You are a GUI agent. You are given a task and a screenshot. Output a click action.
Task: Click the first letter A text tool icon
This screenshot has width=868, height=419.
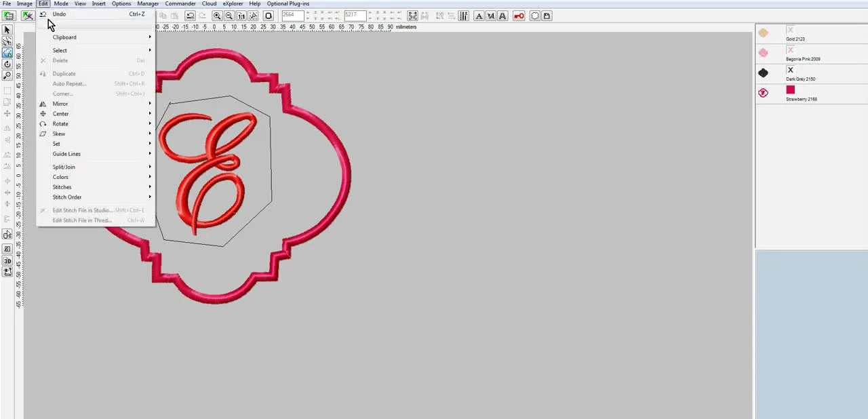(x=479, y=16)
